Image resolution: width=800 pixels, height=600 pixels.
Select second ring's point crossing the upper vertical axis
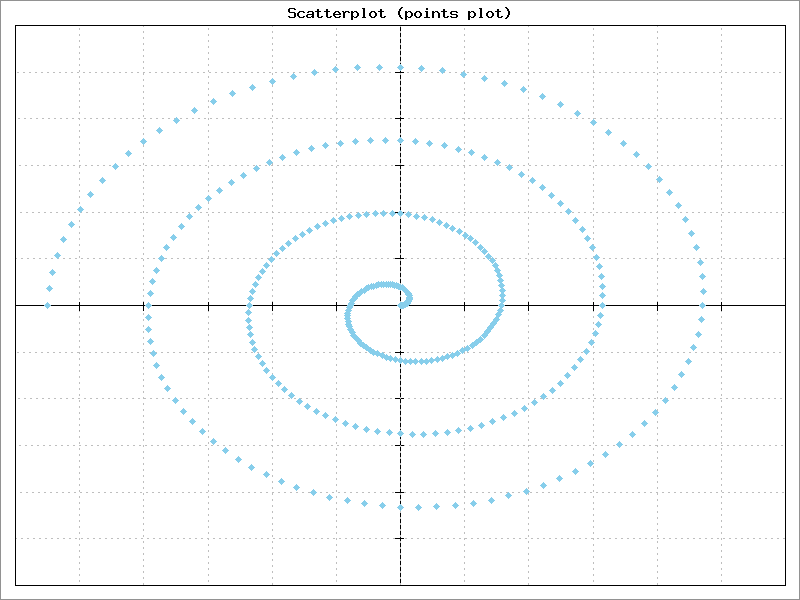click(x=401, y=141)
